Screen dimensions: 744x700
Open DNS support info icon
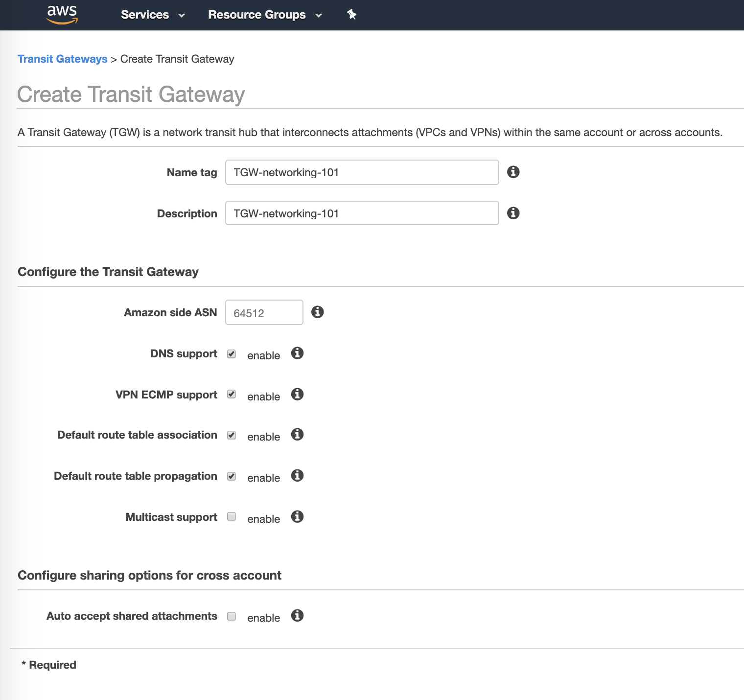click(297, 353)
